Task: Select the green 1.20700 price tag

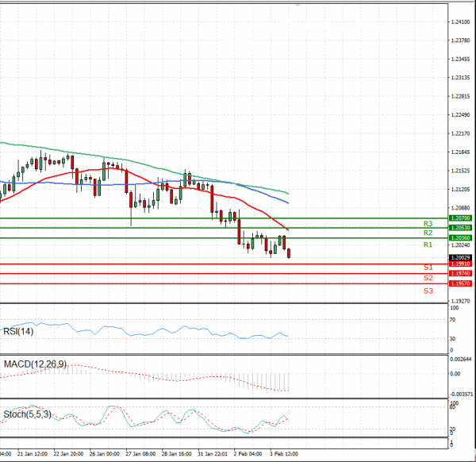Action: 460,218
